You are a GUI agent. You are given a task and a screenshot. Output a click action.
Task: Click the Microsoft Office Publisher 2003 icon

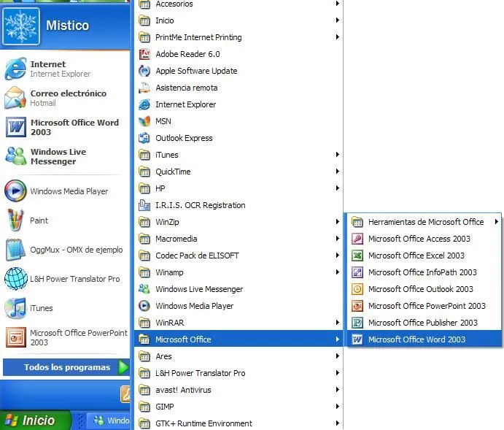[357, 323]
